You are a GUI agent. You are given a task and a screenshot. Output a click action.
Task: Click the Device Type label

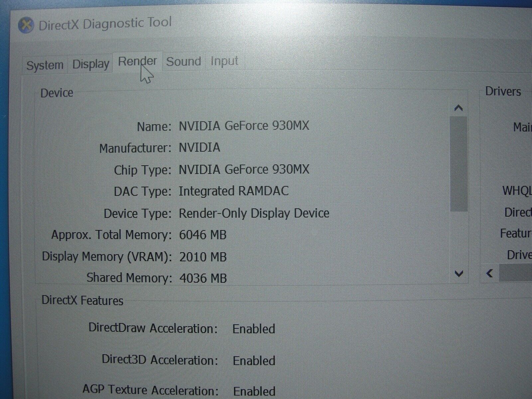[x=138, y=213]
